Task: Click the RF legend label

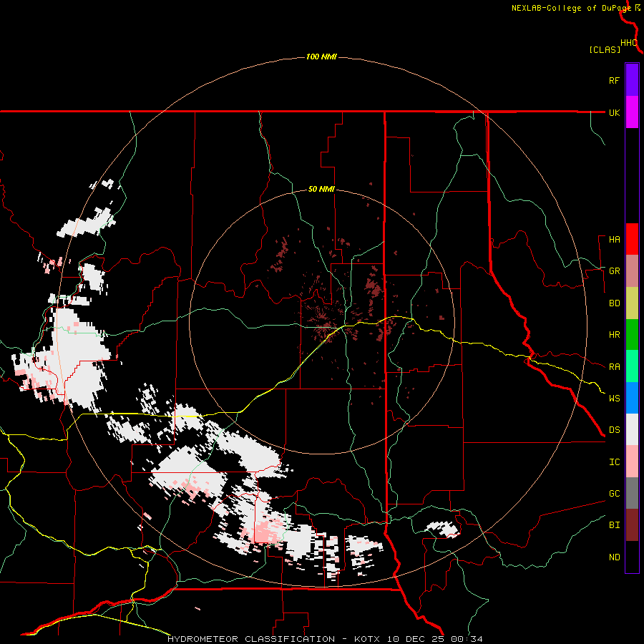Action: tap(614, 80)
